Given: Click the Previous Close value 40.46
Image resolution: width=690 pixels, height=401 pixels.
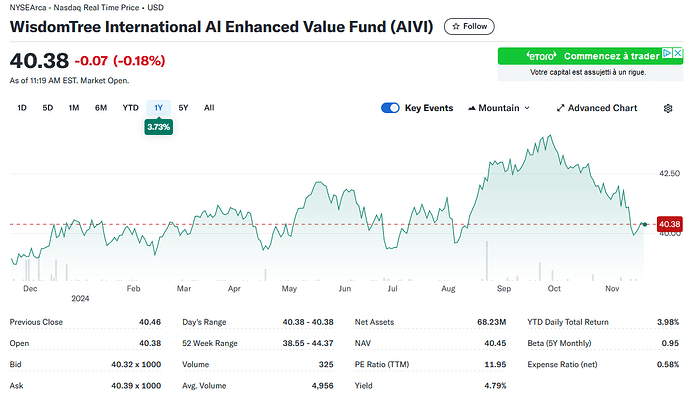Looking at the screenshot, I should (150, 322).
